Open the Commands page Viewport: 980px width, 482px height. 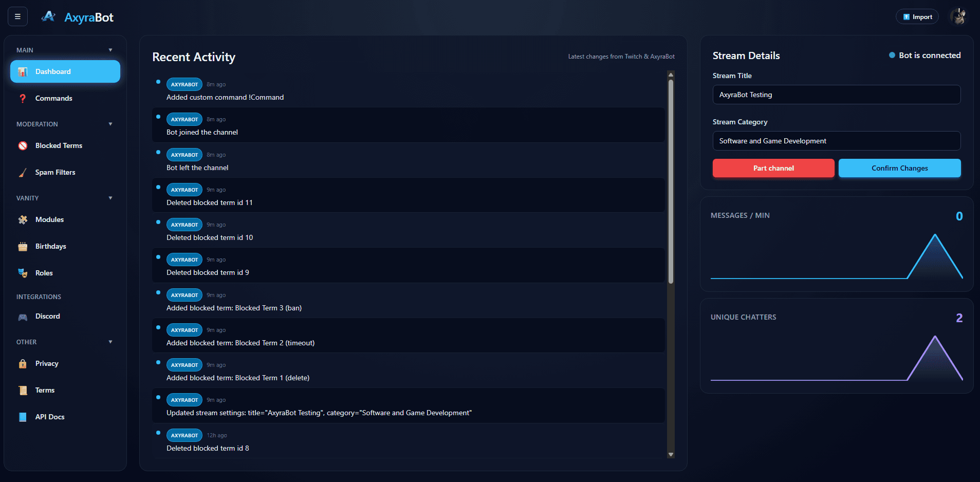pyautogui.click(x=65, y=98)
